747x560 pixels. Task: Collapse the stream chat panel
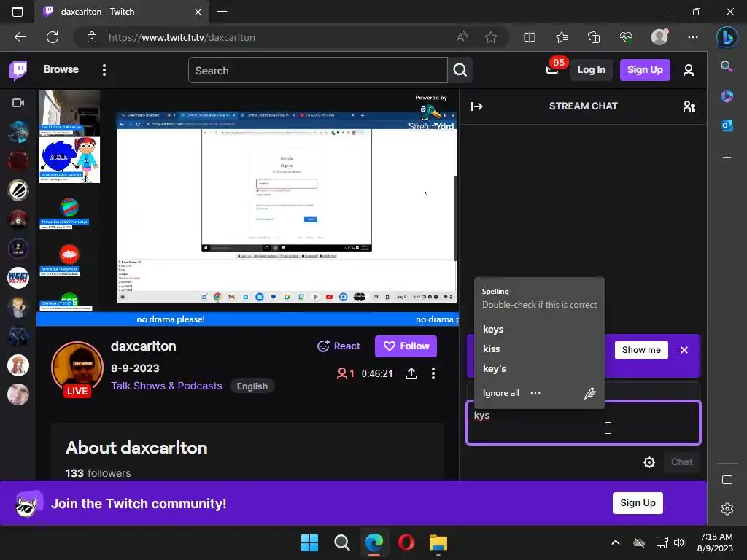(x=476, y=106)
